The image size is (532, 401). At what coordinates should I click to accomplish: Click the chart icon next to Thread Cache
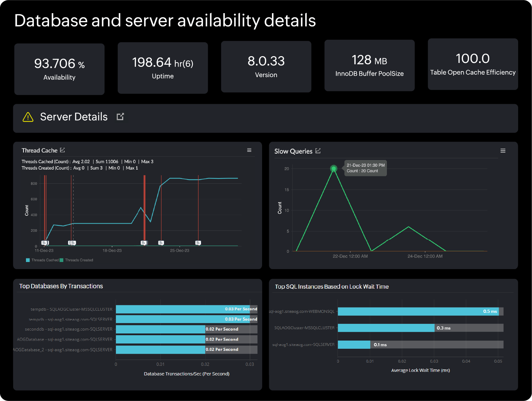pyautogui.click(x=63, y=150)
